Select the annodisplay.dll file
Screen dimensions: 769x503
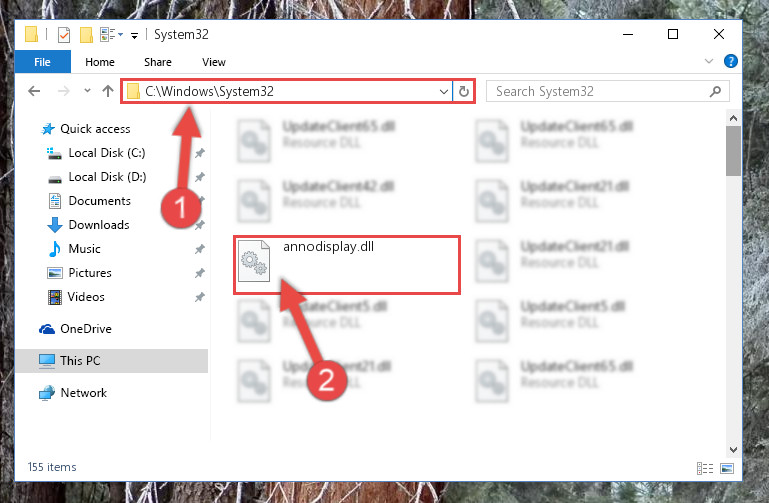pos(347,265)
